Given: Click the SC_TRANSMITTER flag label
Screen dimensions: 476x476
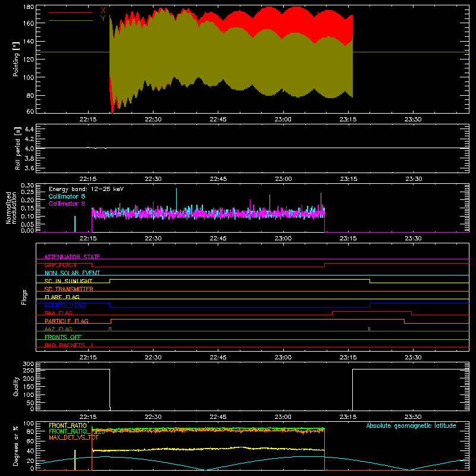Looking at the screenshot, I should (68, 289).
